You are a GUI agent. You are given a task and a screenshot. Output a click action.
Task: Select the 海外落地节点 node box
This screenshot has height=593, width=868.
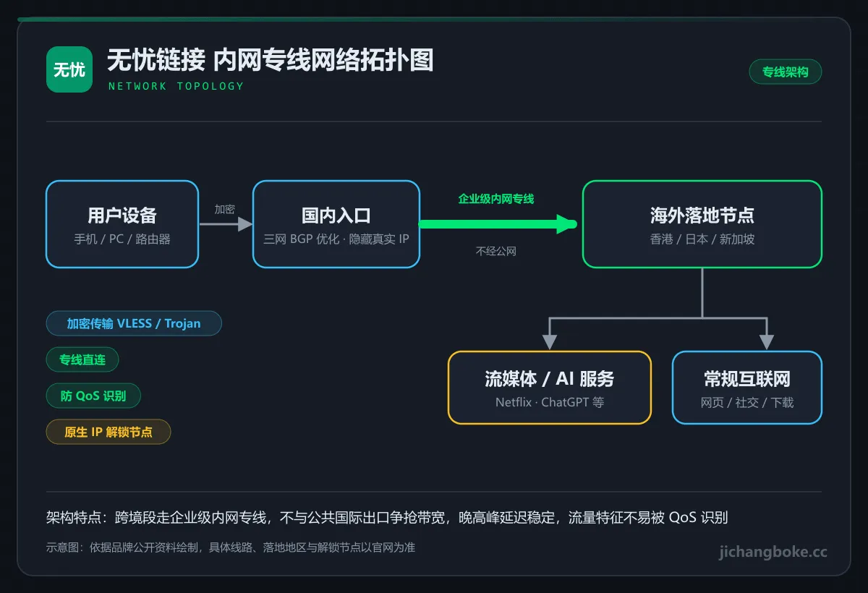point(702,224)
